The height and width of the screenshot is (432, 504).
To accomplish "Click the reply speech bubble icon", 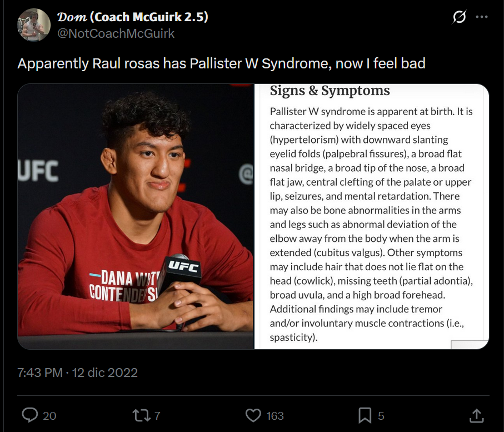I will pyautogui.click(x=29, y=415).
